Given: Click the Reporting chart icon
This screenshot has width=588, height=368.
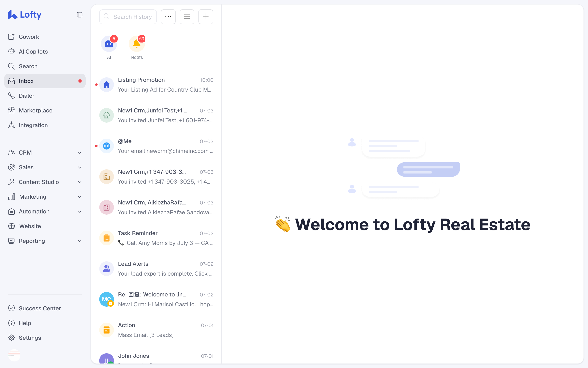Looking at the screenshot, I should (x=11, y=241).
